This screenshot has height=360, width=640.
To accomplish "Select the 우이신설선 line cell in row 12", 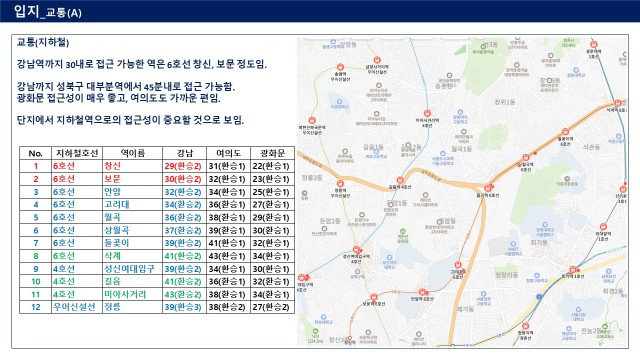I will tap(74, 307).
